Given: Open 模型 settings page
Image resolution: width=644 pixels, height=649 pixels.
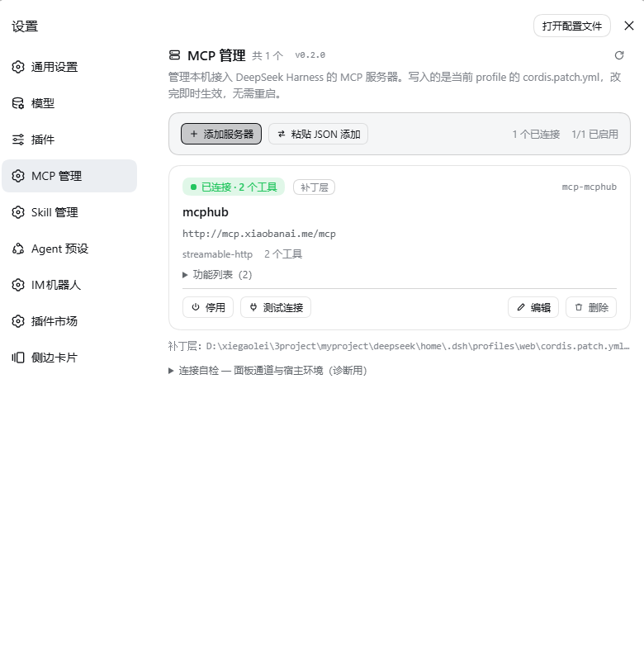Looking at the screenshot, I should click(69, 103).
